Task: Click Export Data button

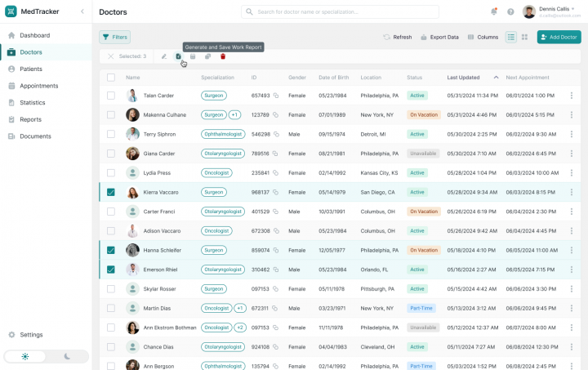Action: [x=439, y=37]
